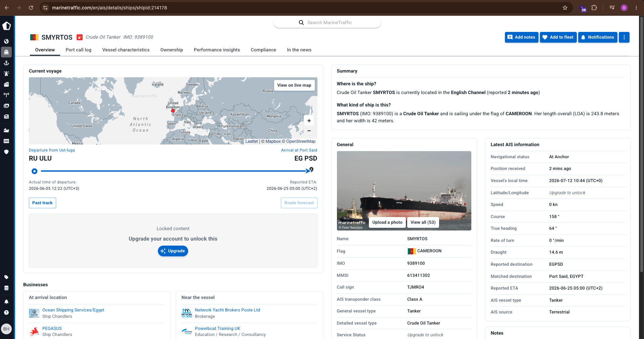Reload the page in the browser
Screen dimensions: 644x339
click(x=31, y=8)
